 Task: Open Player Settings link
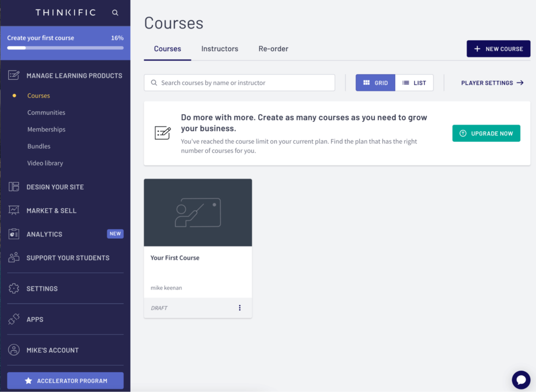(492, 83)
